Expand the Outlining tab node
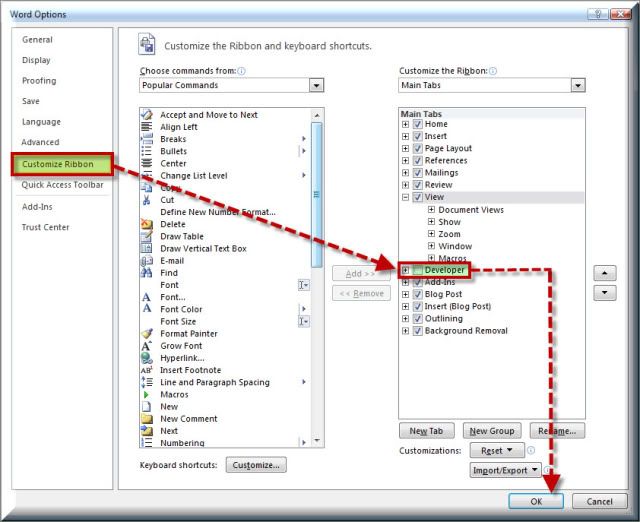This screenshot has height=522, width=640. 405,318
